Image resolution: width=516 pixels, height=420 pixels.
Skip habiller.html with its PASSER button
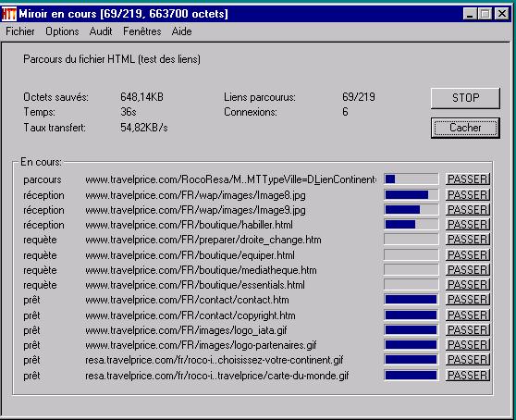[x=468, y=225]
